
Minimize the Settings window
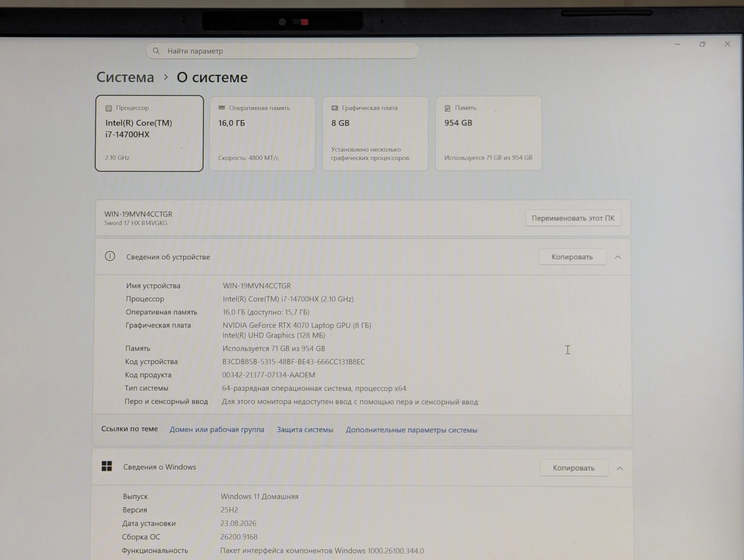(x=677, y=44)
